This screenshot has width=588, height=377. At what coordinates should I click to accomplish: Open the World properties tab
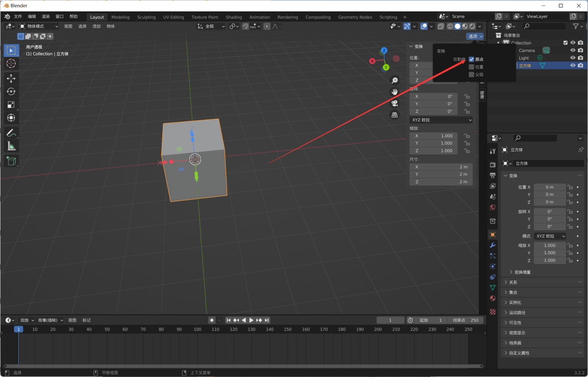(493, 207)
